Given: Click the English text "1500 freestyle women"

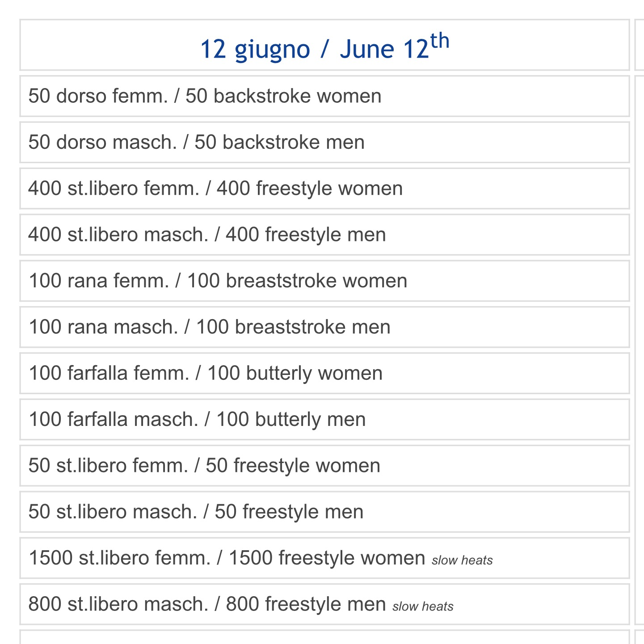Looking at the screenshot, I should pyautogui.click(x=327, y=558).
